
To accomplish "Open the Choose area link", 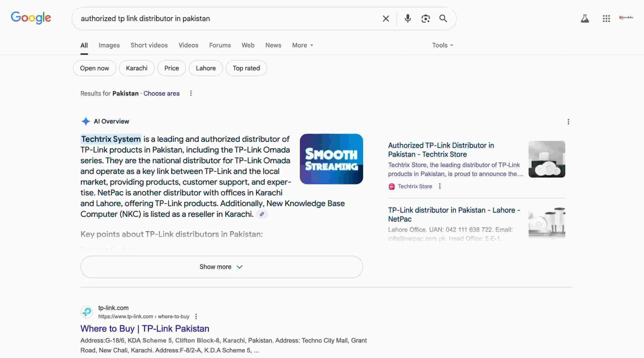I will (x=162, y=93).
